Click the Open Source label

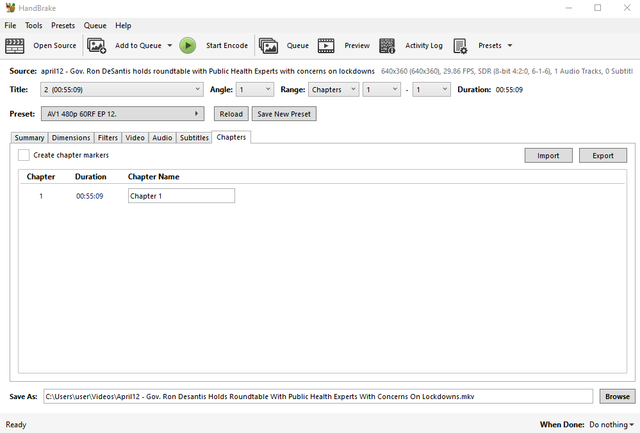(x=55, y=46)
